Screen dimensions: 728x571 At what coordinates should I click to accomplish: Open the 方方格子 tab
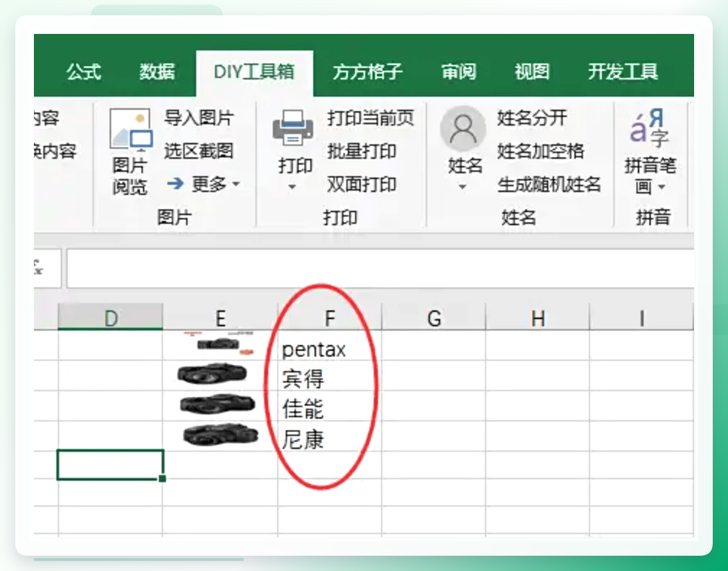point(367,72)
